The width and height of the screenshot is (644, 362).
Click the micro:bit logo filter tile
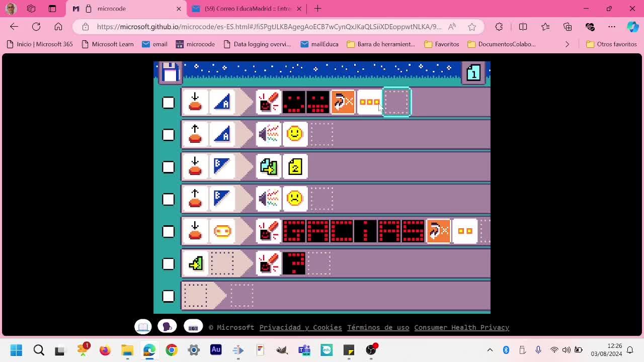222,231
